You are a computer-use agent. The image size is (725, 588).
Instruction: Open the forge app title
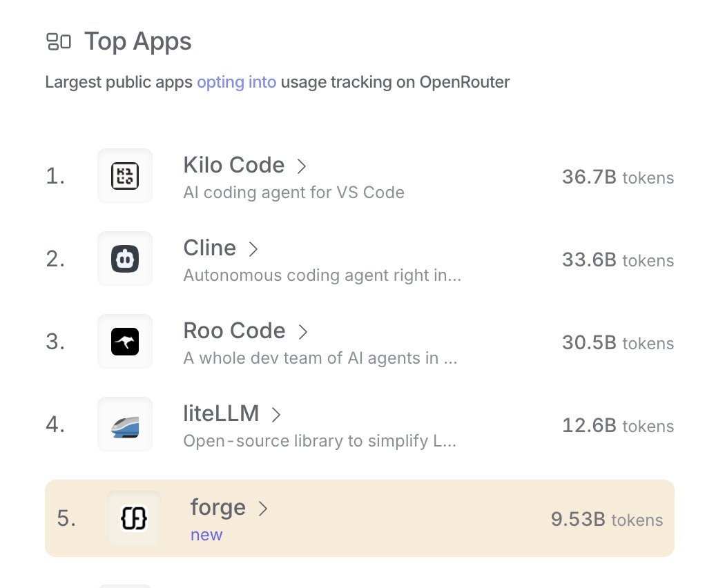[x=217, y=507]
